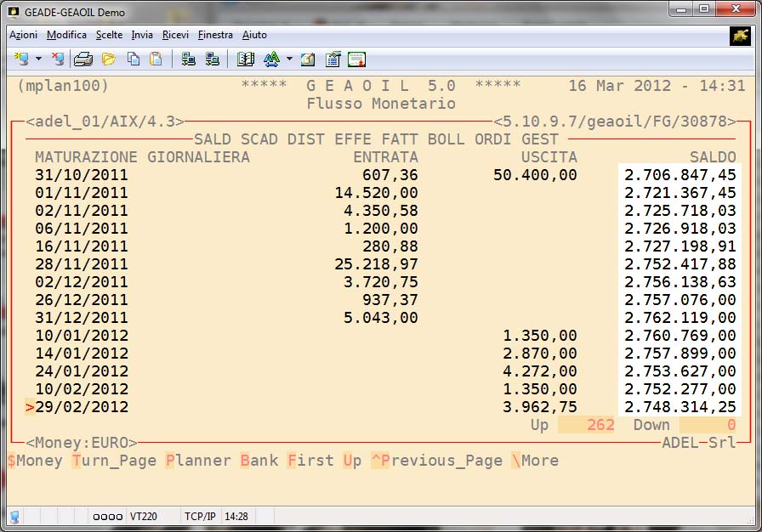This screenshot has height=532, width=762.
Task: Click the \More command
Action: [534, 461]
